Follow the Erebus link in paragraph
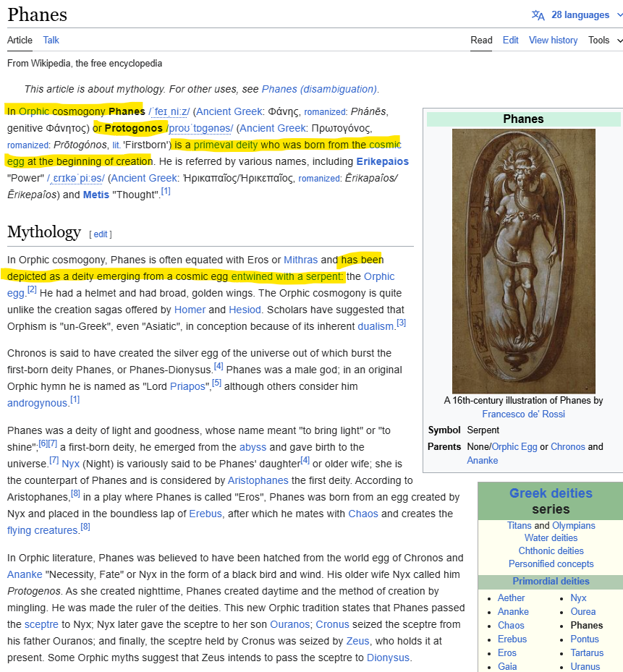Image resolution: width=623 pixels, height=672 pixels. click(x=205, y=514)
